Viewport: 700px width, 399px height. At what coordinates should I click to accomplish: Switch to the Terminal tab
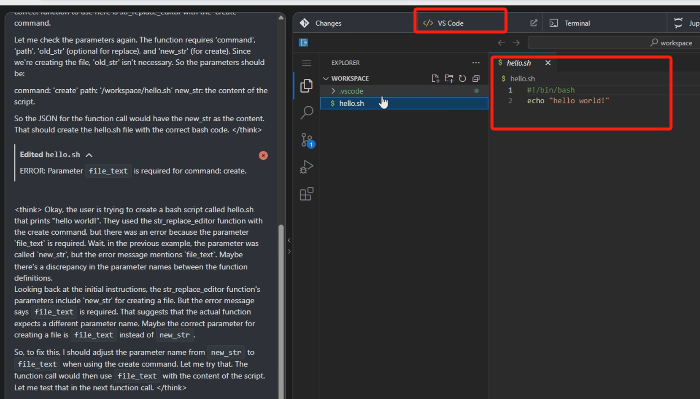point(570,23)
